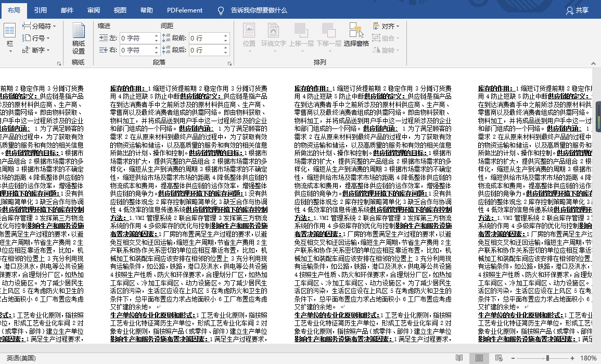The height and width of the screenshot is (364, 601).
Task: Open paragraph dialog launcher in 段落 group
Action: point(229,63)
